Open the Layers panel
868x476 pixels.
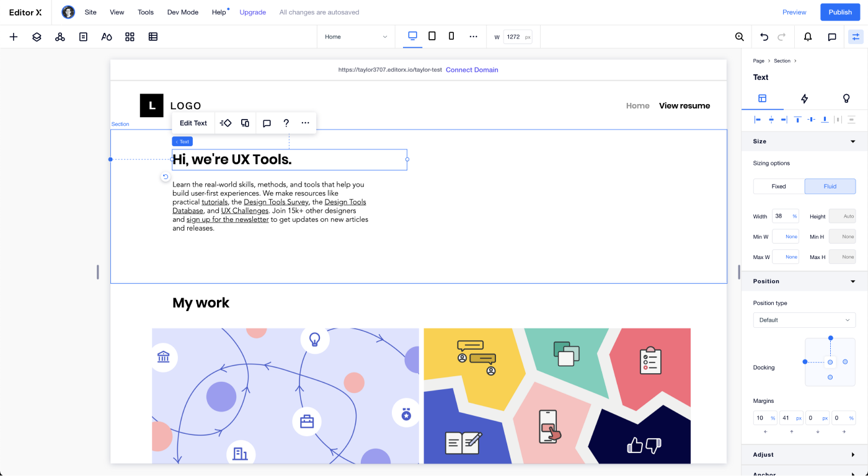point(37,37)
